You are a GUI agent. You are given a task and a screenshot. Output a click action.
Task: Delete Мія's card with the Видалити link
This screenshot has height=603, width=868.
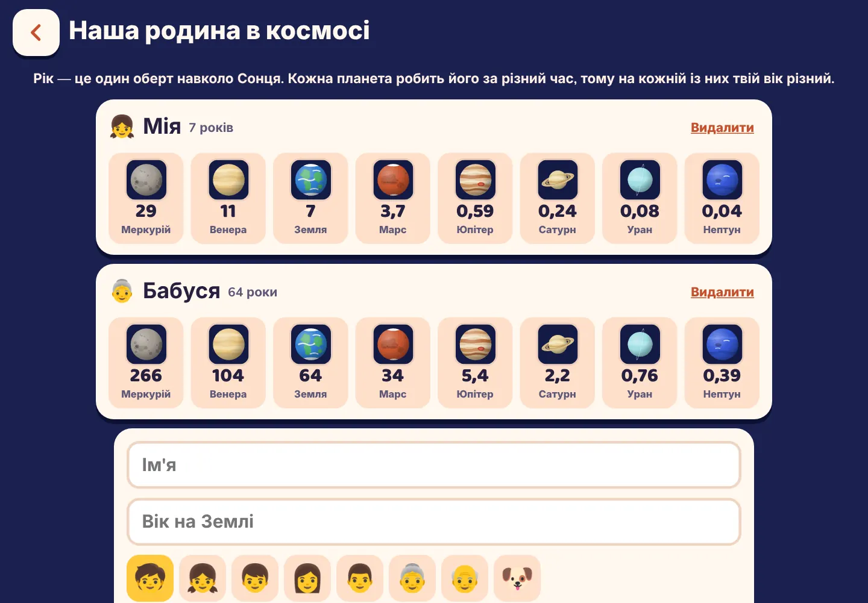[x=722, y=128]
